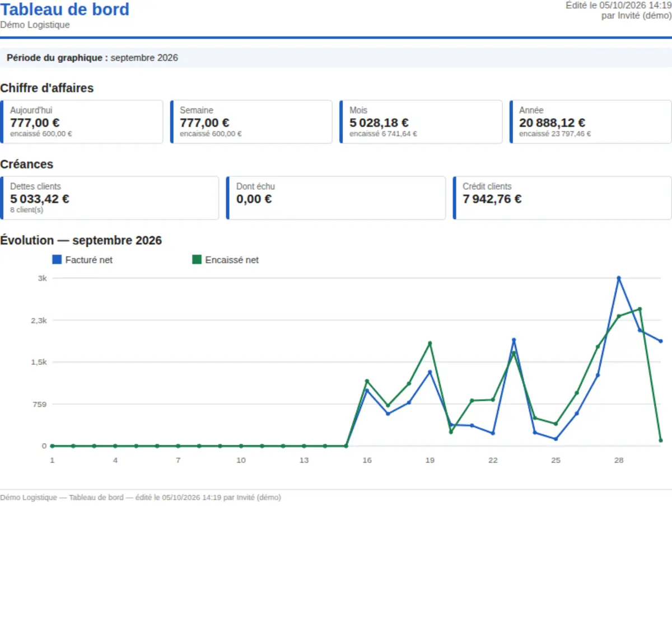Click the "Semaine" card label
The height and width of the screenshot is (643, 672).
pos(197,110)
